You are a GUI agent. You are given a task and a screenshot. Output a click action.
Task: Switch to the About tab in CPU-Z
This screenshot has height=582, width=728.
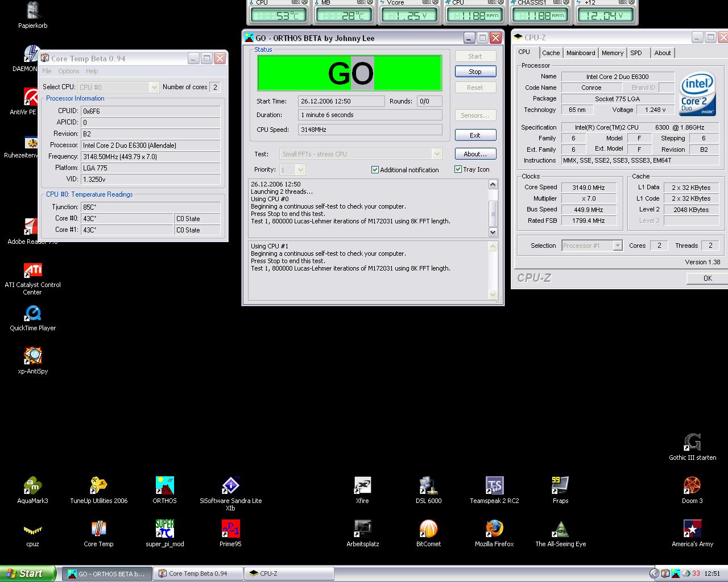tap(663, 53)
